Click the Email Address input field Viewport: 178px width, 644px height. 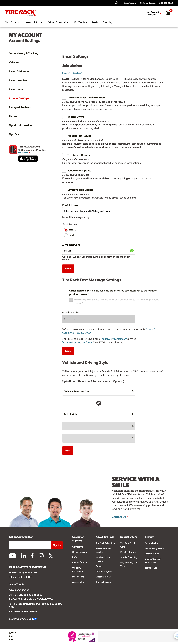coord(98,211)
